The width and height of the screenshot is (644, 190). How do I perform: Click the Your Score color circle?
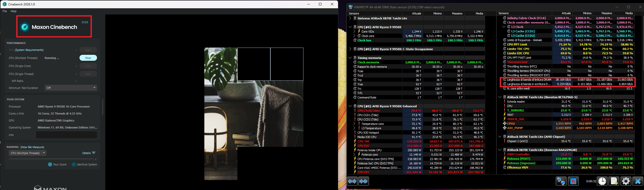(50, 164)
